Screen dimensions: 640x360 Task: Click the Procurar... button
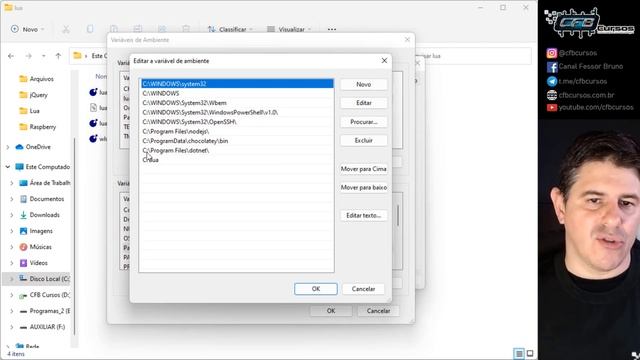363,122
